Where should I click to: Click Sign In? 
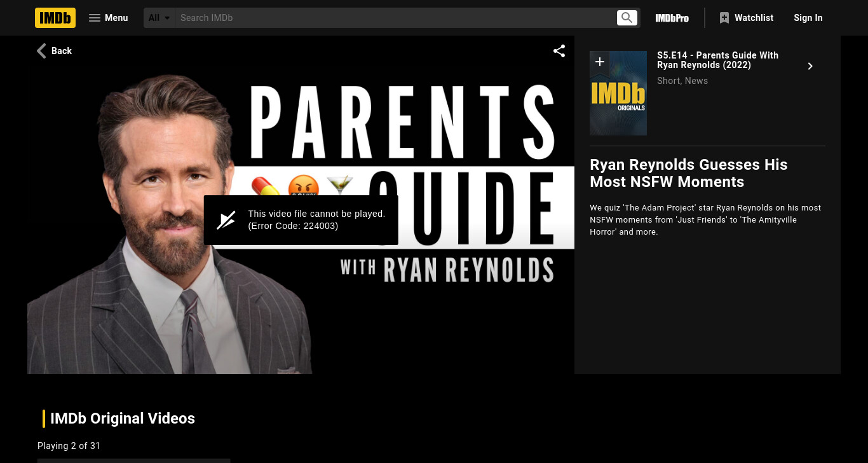(808, 18)
